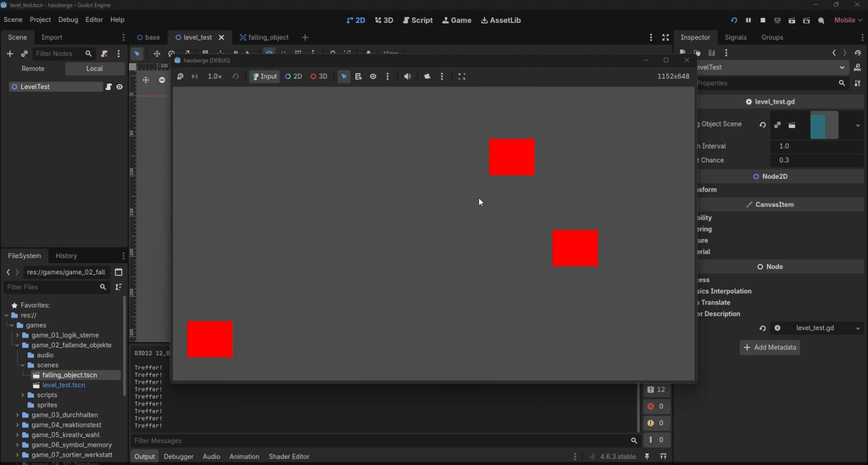Open the level_test.gd script dropdown in Inspector
Screen dimensions: 868x465
coord(858,328)
